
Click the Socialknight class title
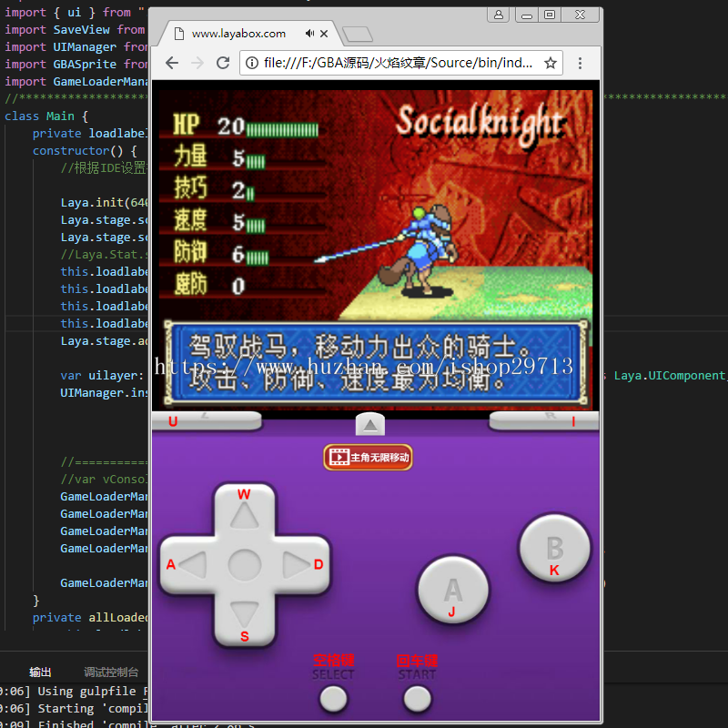click(x=480, y=124)
